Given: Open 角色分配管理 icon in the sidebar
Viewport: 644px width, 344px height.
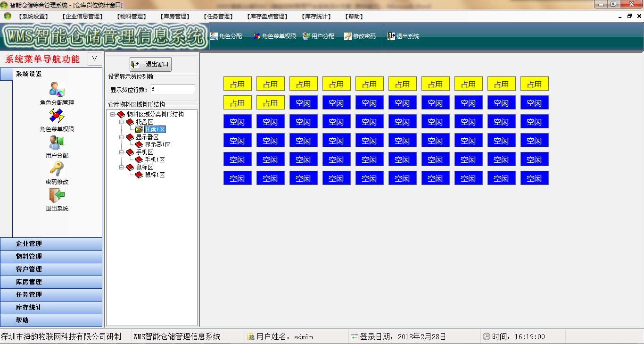Looking at the screenshot, I should 57,90.
